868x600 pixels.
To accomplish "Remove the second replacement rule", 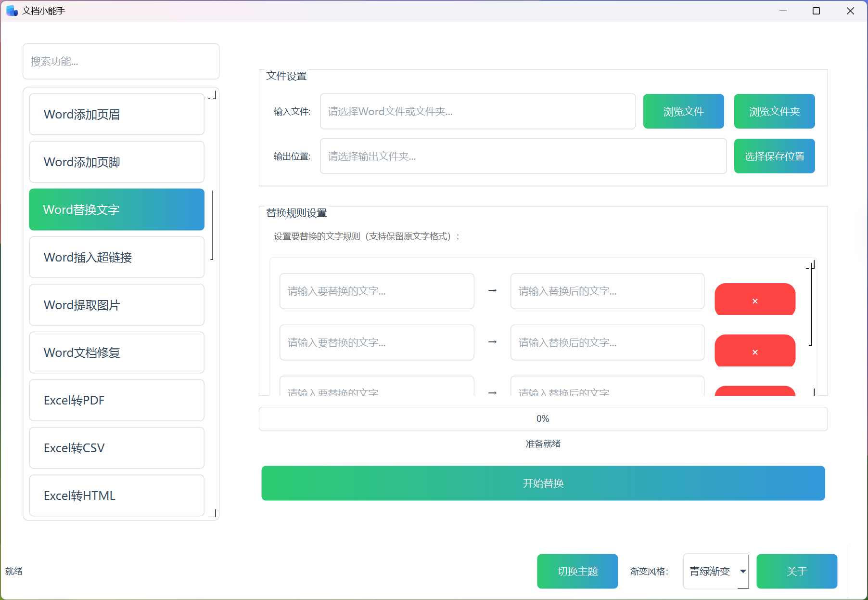I will pyautogui.click(x=754, y=351).
